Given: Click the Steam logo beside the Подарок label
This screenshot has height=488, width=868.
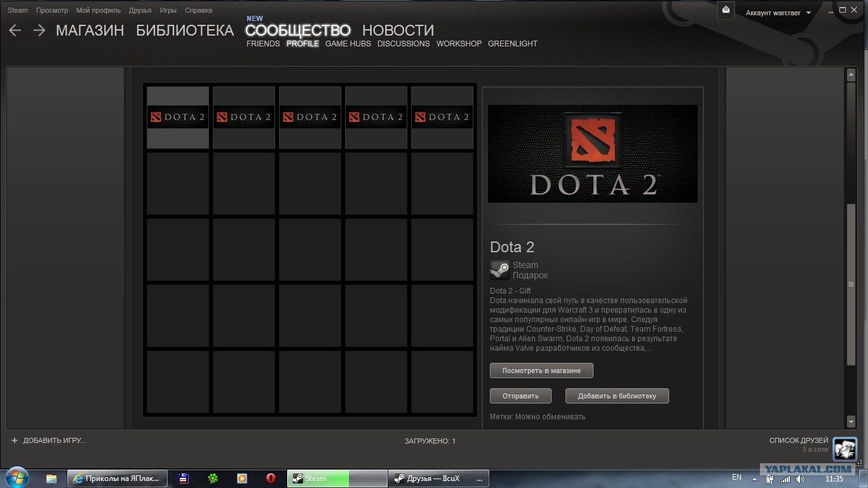Looking at the screenshot, I should [499, 269].
